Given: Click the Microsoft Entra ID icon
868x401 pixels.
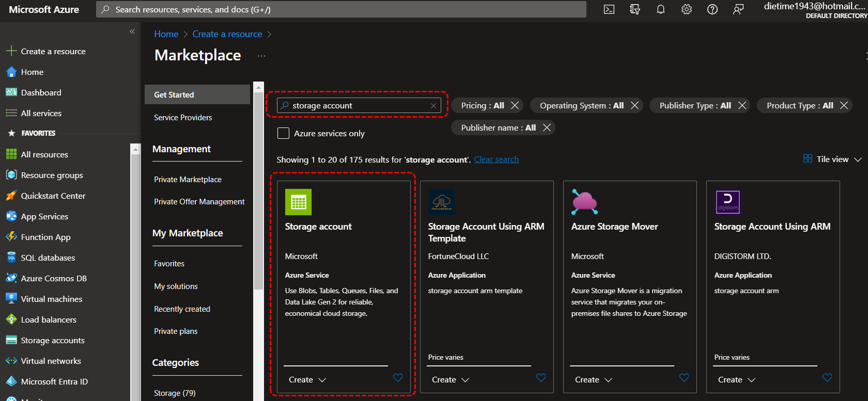Looking at the screenshot, I should pyautogui.click(x=11, y=381).
